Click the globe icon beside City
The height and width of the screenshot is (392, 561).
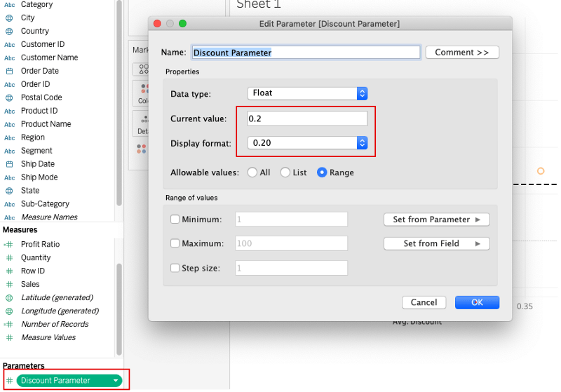tap(10, 18)
